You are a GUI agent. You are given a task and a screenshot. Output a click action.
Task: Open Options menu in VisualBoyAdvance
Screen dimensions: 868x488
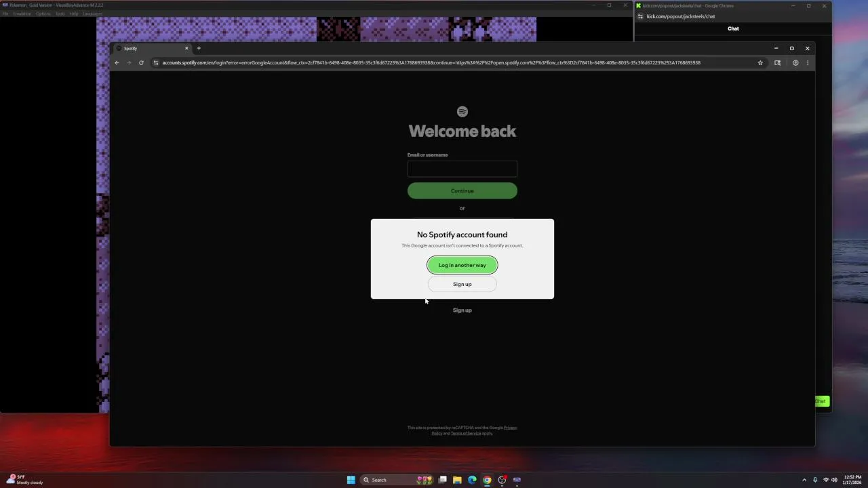pyautogui.click(x=43, y=14)
